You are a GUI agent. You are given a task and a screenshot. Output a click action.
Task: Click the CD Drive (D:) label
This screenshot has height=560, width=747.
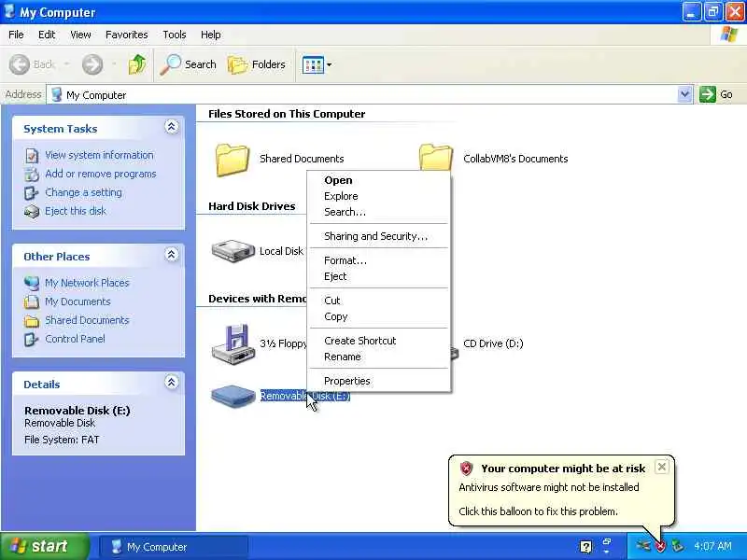493,343
